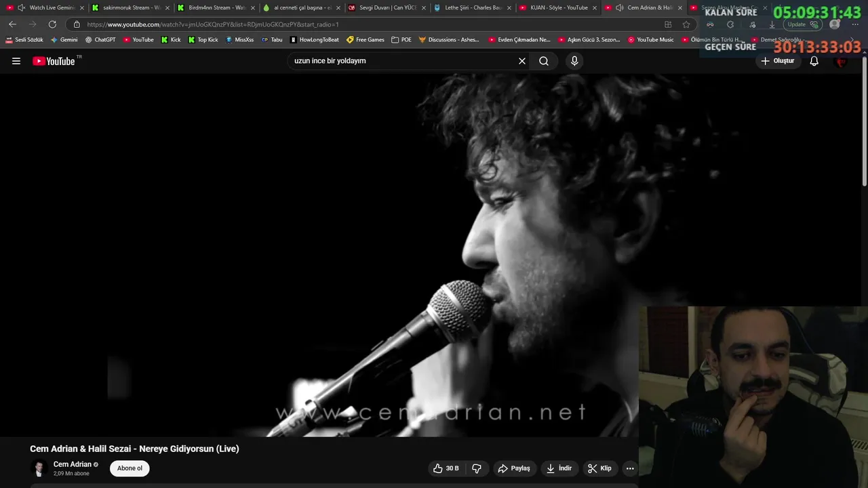Click the Oluştur create button
The image size is (868, 488).
(777, 61)
